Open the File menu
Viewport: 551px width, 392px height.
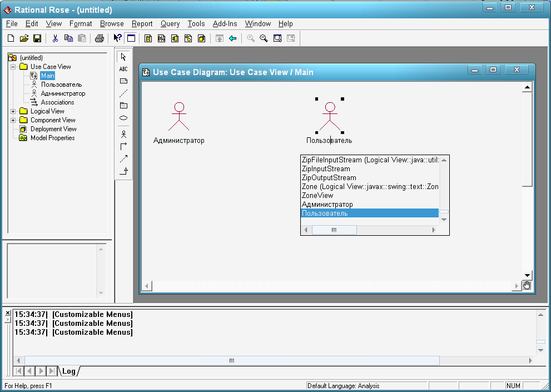pos(12,23)
